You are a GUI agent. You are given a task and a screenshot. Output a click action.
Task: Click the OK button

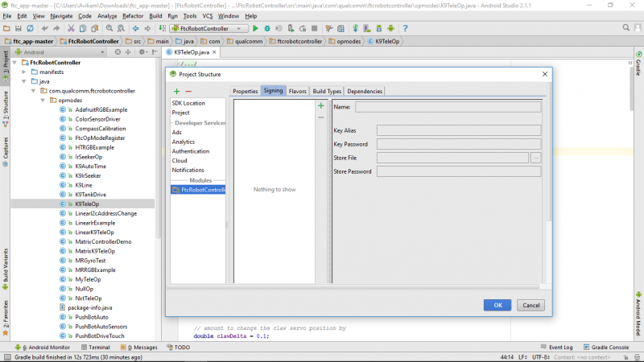497,305
